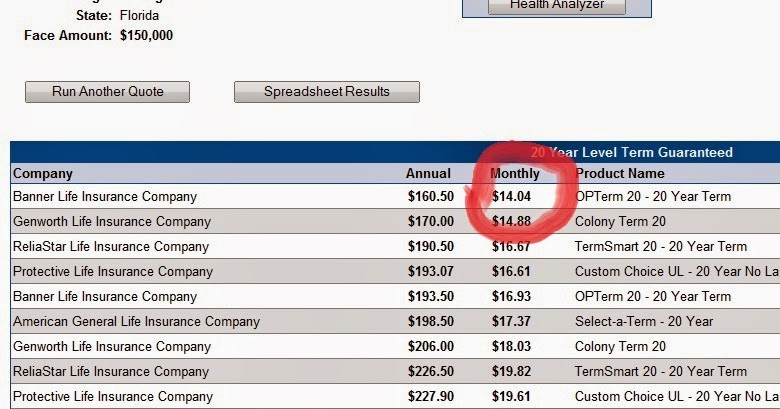This screenshot has height=409, width=780.
Task: Select the Annual column header
Action: pos(428,173)
